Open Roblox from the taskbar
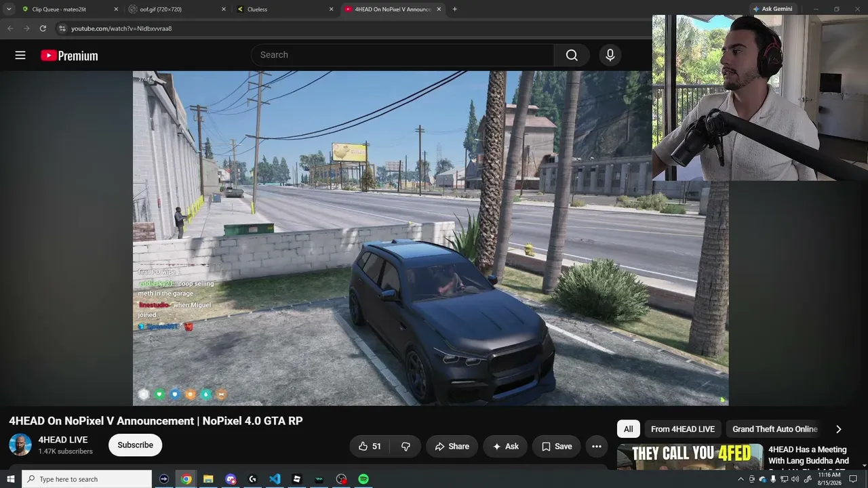 click(297, 479)
